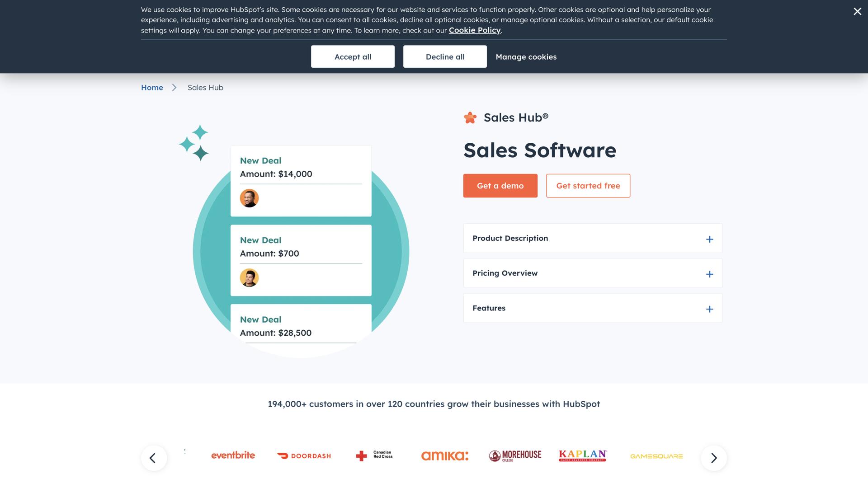868x488 pixels.
Task: Select the Canadian Red Cross logo
Action: pos(374,455)
